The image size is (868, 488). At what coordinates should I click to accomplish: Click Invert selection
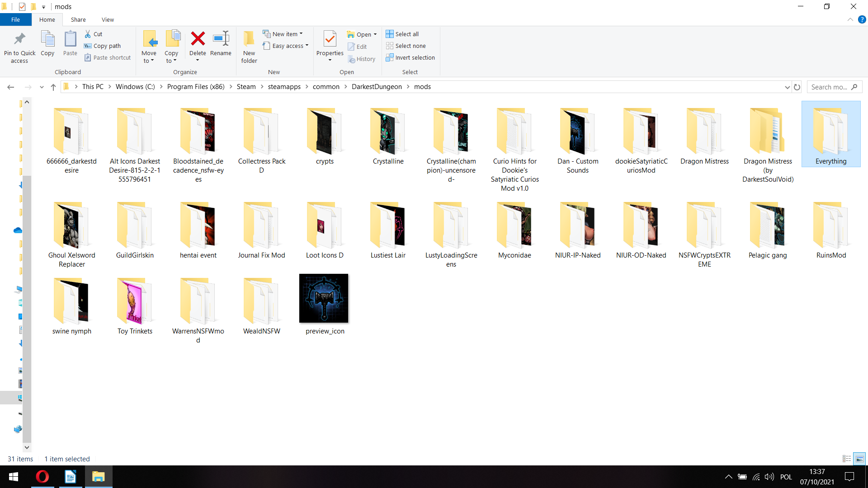coord(410,57)
